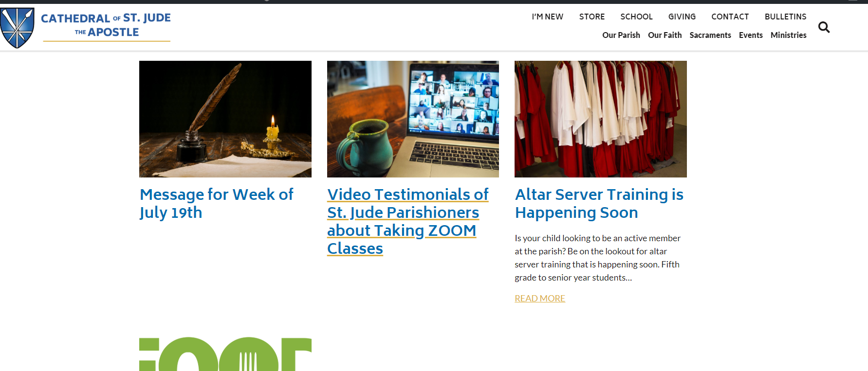Click READ MORE under Altar Server Training
868x371 pixels.
click(x=539, y=298)
